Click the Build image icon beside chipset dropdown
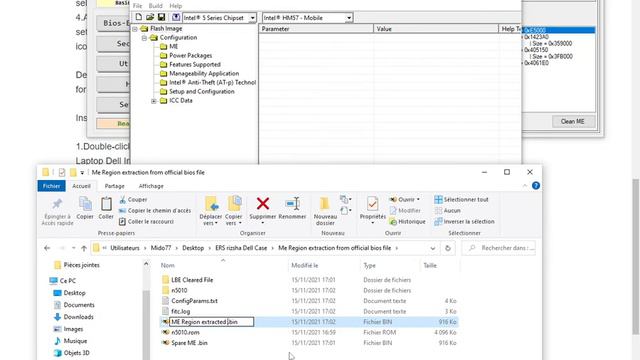 point(176,17)
